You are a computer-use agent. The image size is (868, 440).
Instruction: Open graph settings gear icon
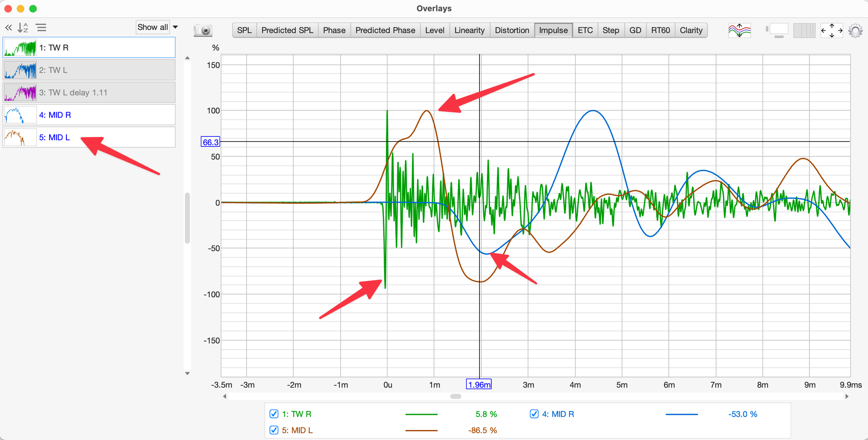click(x=855, y=31)
